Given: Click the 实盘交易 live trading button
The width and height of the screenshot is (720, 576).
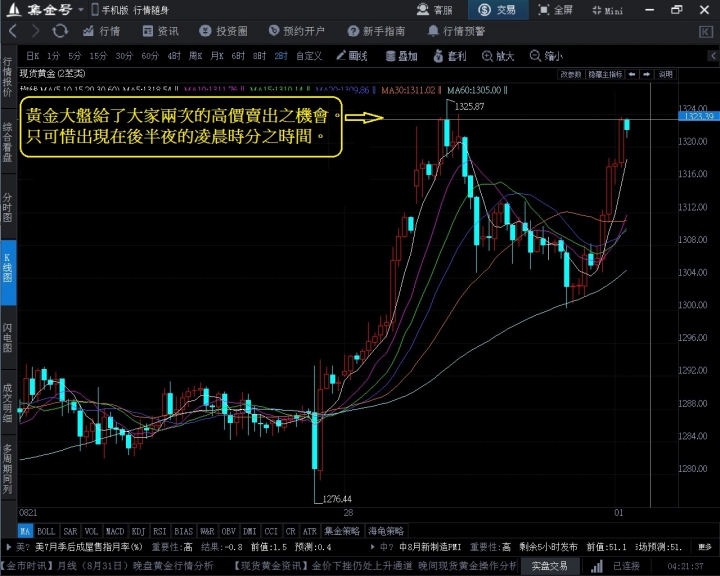Looking at the screenshot, I should [x=550, y=566].
